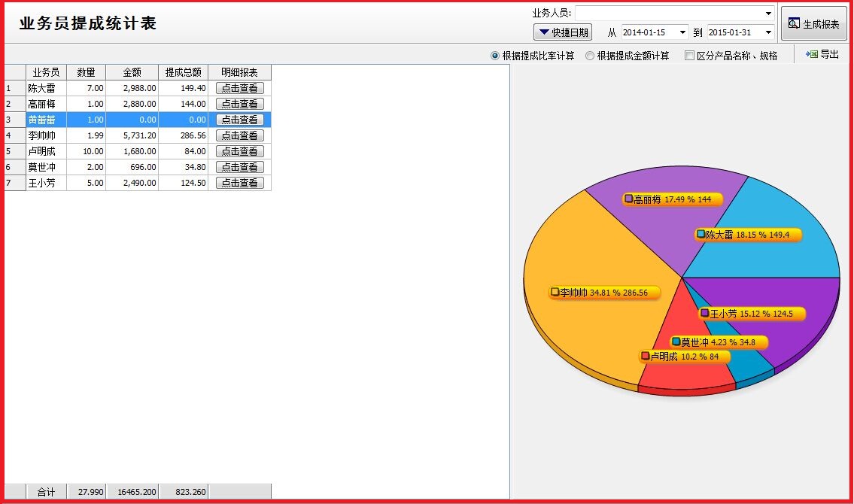This screenshot has width=854, height=504.
Task: Click the 合计 footer cell
Action: click(x=47, y=491)
